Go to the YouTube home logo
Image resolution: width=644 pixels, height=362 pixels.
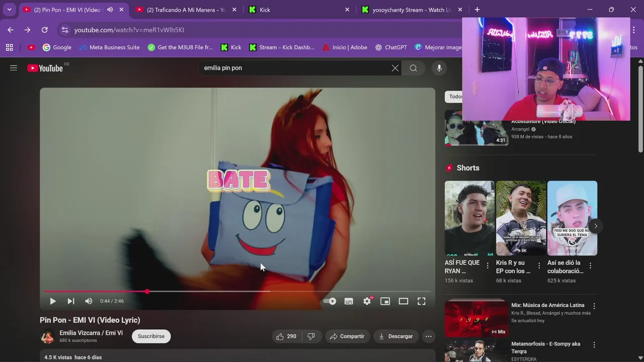(x=45, y=68)
